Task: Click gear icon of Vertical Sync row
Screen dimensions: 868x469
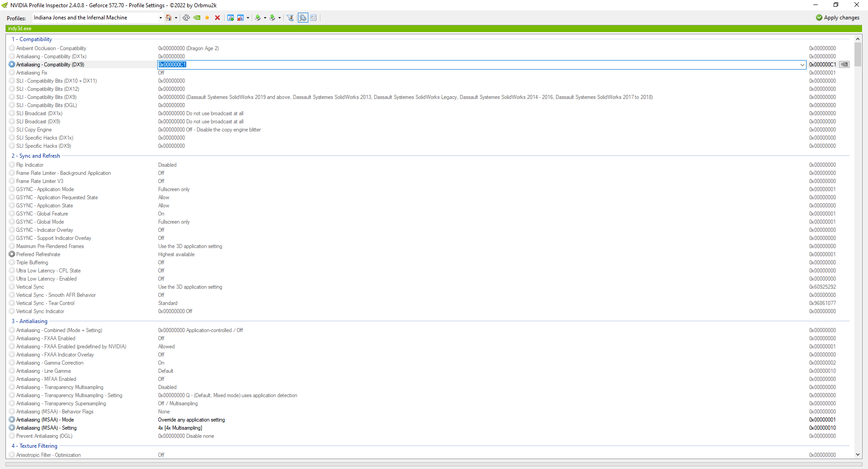Action: coord(12,287)
